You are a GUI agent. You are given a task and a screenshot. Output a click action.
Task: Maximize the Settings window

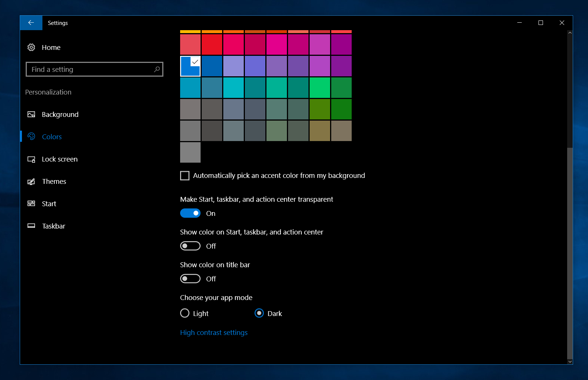coord(541,23)
